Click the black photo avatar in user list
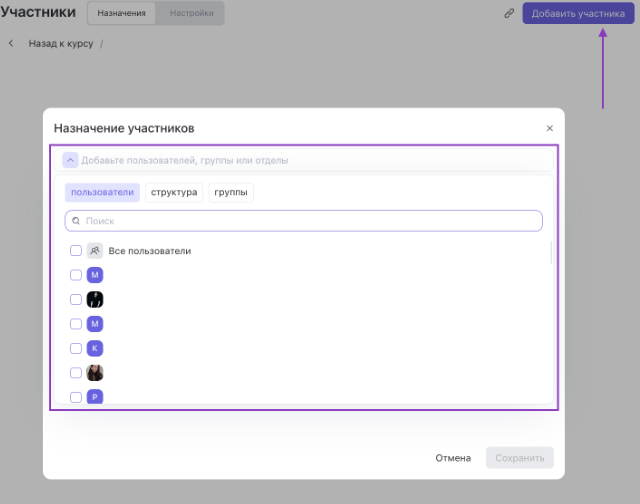 tap(95, 299)
